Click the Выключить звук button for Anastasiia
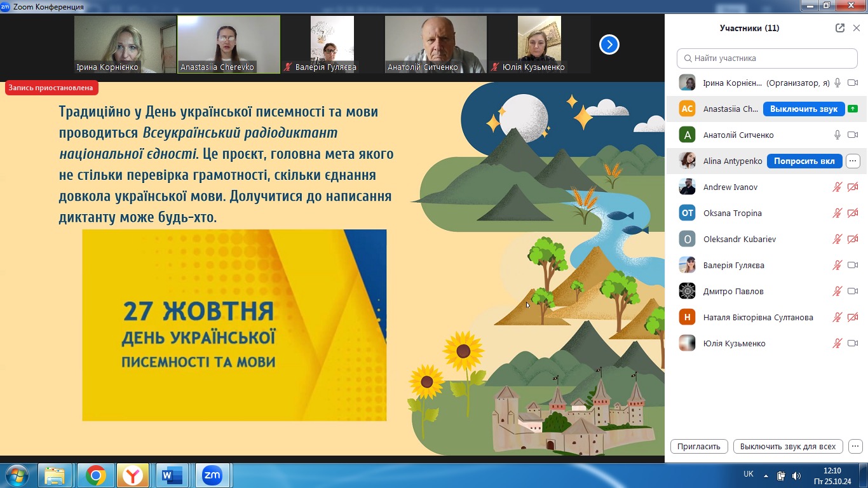 [x=804, y=109]
